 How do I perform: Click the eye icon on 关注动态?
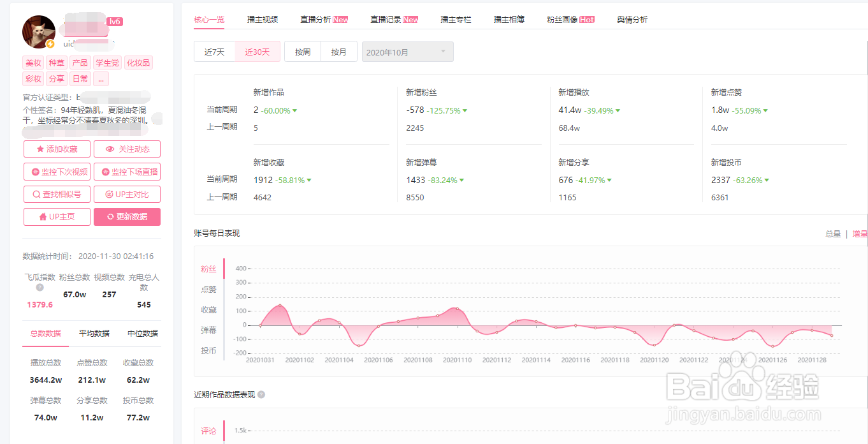tap(110, 149)
